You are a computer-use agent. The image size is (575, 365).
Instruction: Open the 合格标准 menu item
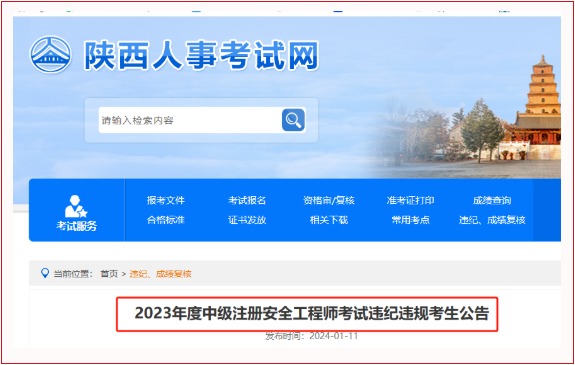click(x=166, y=220)
